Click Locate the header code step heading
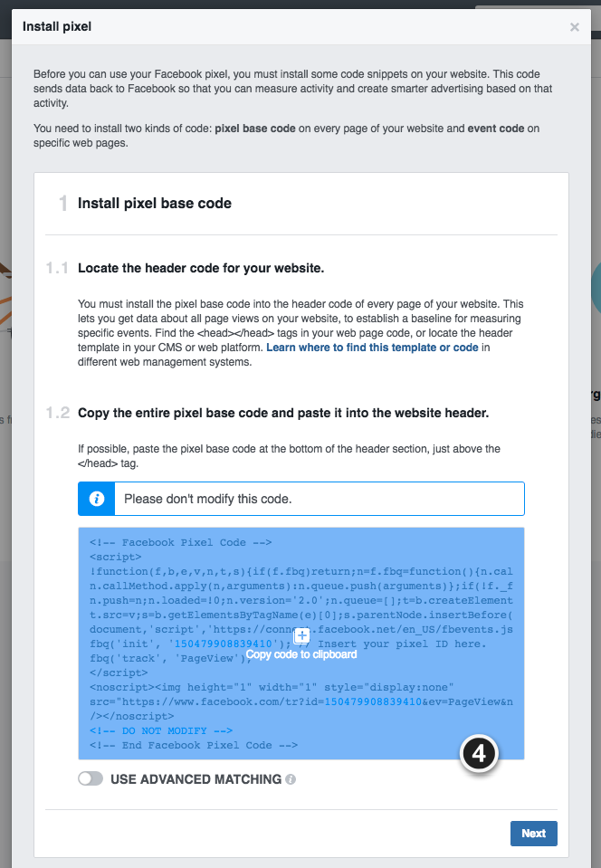The image size is (601, 868). [x=201, y=269]
